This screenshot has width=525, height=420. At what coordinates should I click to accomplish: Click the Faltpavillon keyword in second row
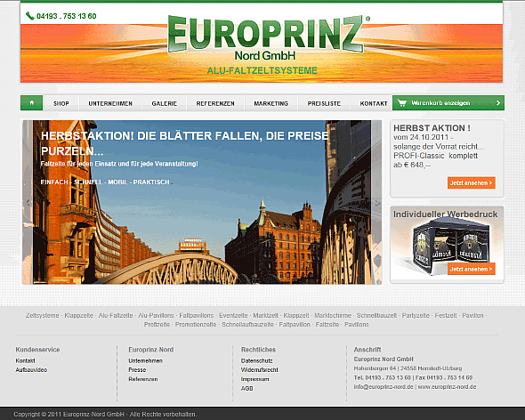(295, 325)
